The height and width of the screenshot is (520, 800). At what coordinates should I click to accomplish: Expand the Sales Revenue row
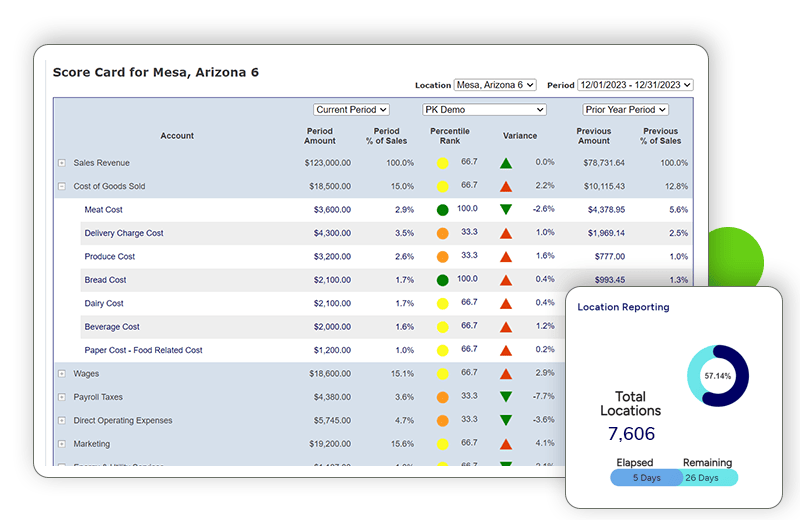pos(62,163)
